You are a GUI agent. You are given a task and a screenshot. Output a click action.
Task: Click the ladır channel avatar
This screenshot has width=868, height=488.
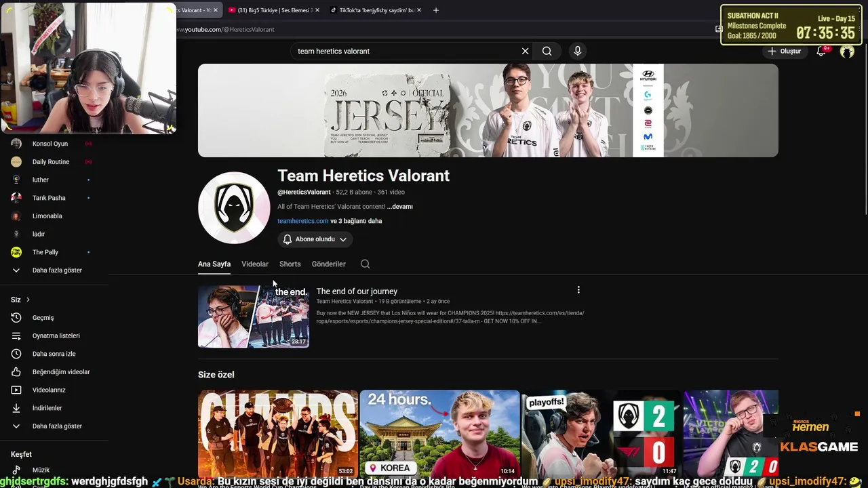tap(16, 234)
